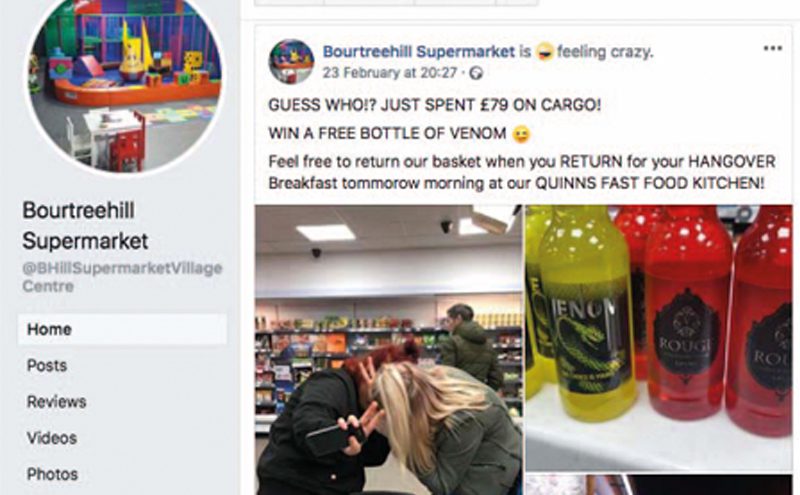Open the Photos section
The image size is (800, 495).
[x=53, y=474]
